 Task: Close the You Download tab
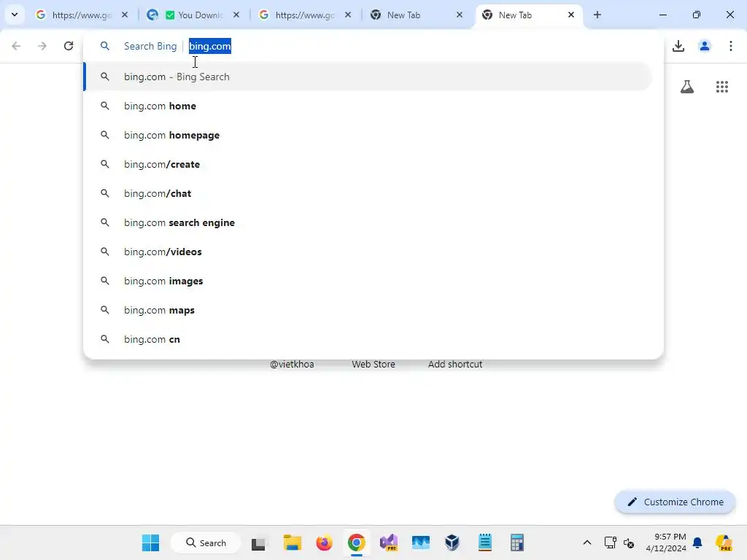(x=236, y=15)
